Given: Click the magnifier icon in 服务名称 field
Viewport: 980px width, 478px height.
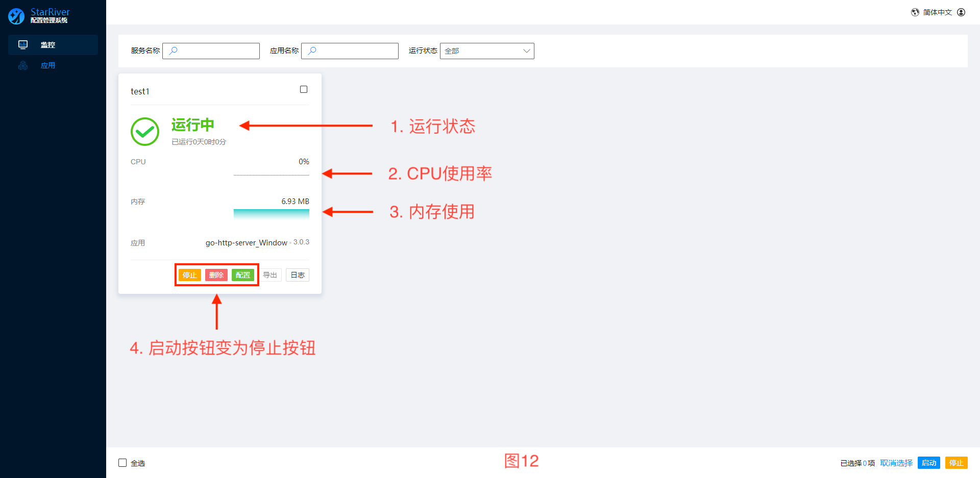Looking at the screenshot, I should click(x=174, y=51).
